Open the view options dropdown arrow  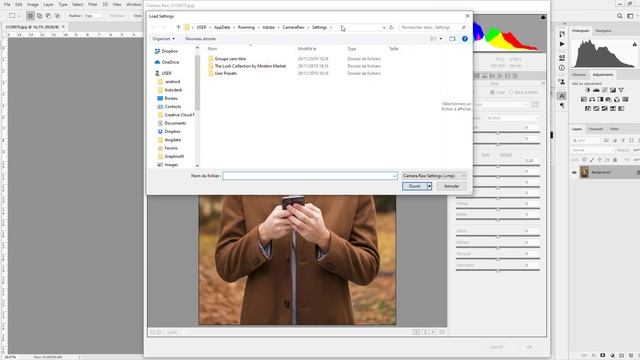(x=441, y=39)
